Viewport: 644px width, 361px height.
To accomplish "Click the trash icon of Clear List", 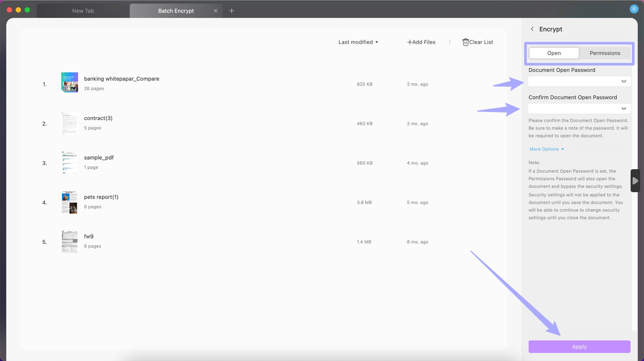I will click(465, 42).
